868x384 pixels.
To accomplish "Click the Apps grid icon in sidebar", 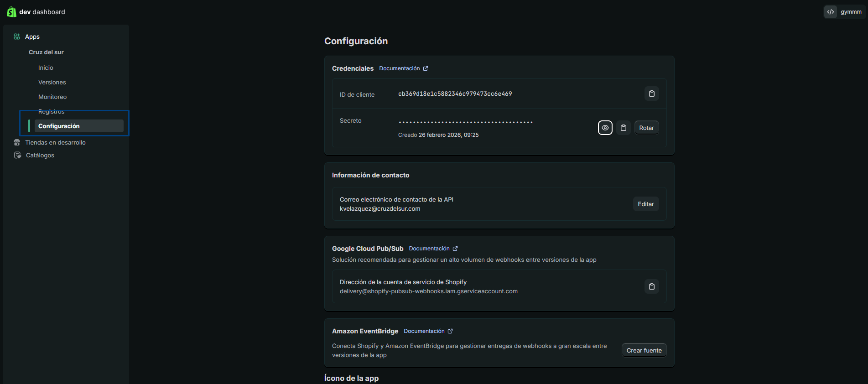I will (17, 36).
